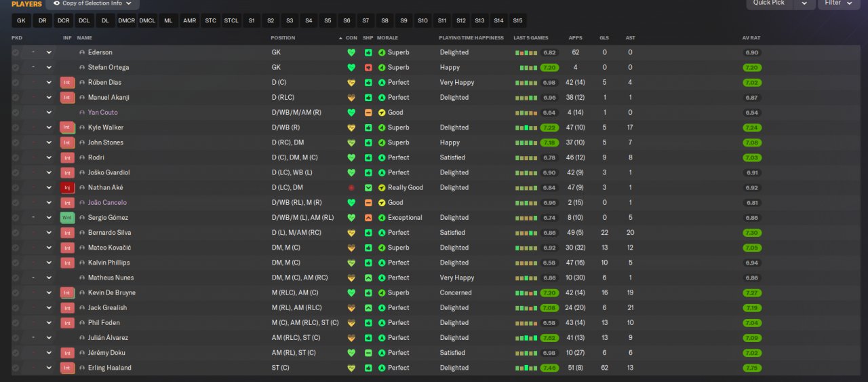Screen dimensions: 868x382
Task: Click Yan Couto's orange match sharpness icon
Action: click(368, 113)
